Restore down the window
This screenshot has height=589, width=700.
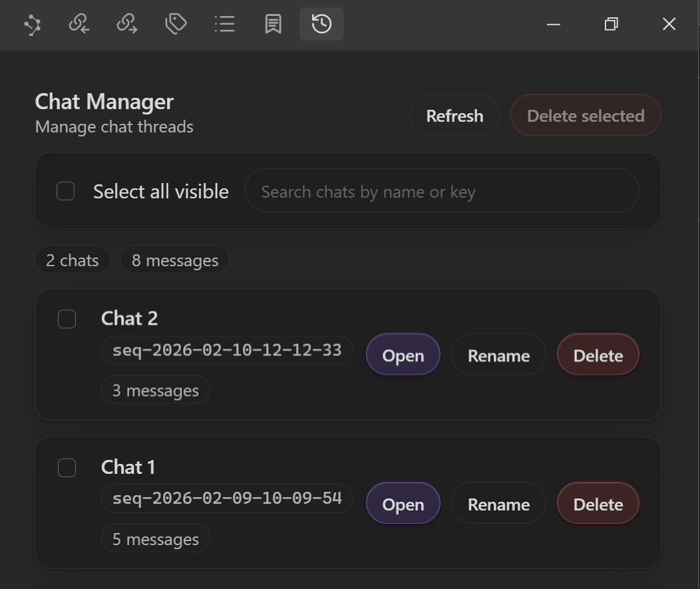(611, 25)
